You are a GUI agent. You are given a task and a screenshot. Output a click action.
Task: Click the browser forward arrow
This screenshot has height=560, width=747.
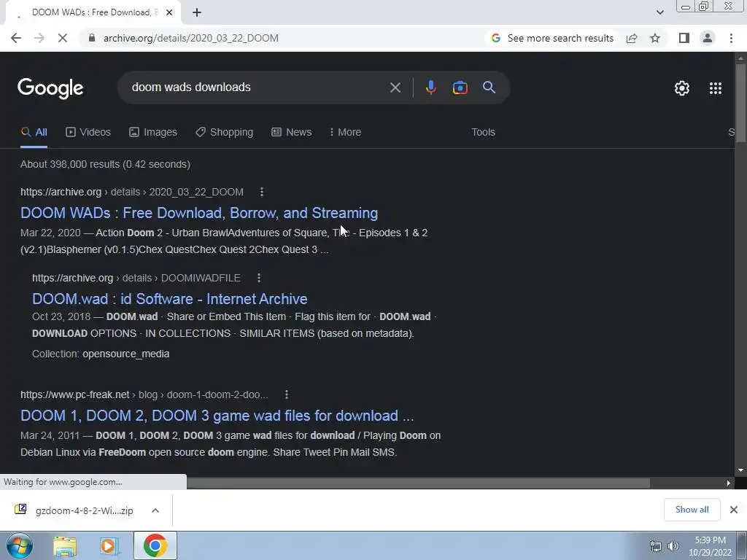coord(39,38)
